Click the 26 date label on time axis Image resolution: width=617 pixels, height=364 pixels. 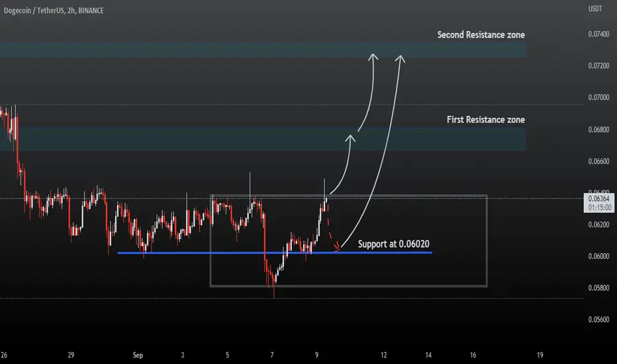point(4,355)
